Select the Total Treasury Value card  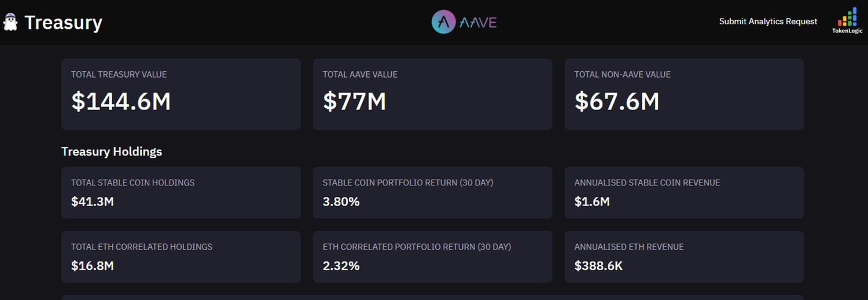point(181,94)
